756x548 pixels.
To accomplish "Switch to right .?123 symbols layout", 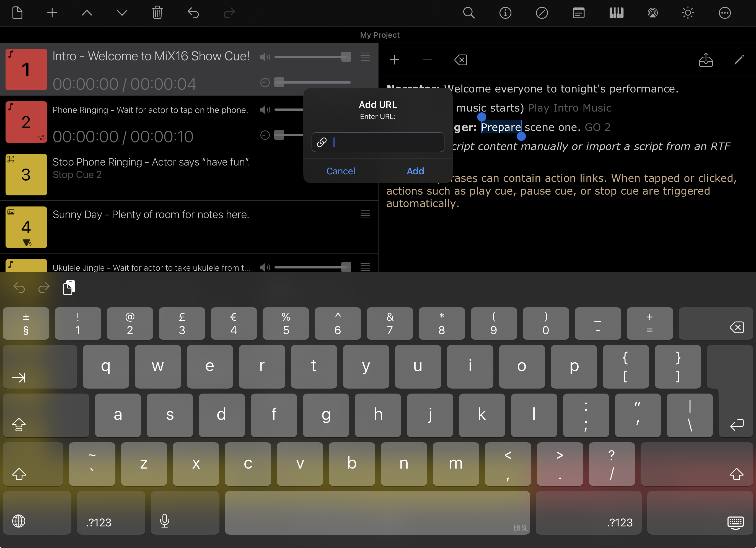I will 588,513.
